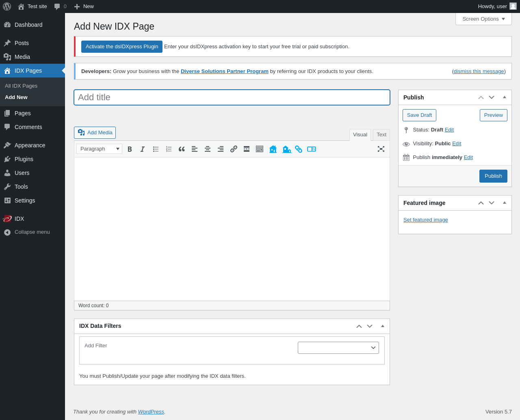Open Plugins in sidebar
Viewport: 520px width, 420px height.
pyautogui.click(x=32, y=159)
